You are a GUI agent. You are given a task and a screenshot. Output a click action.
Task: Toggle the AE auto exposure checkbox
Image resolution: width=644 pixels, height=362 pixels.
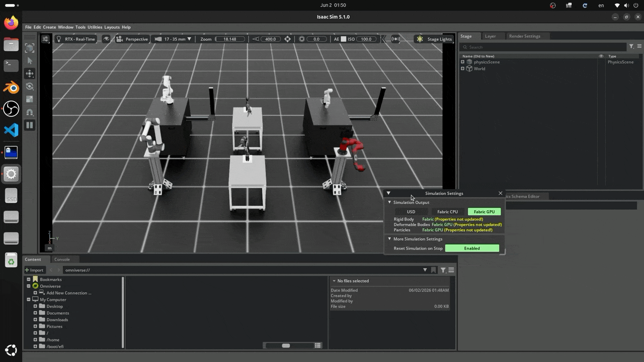pyautogui.click(x=344, y=39)
